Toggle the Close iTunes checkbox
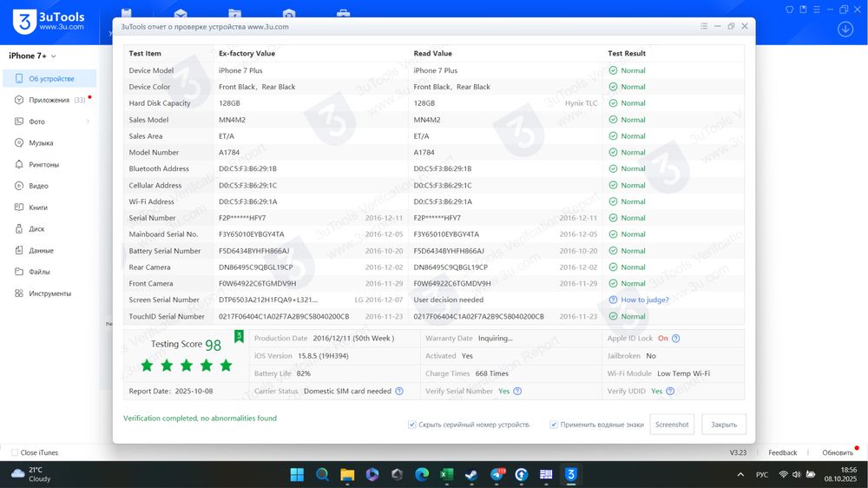The height and width of the screenshot is (488, 868). [15, 452]
